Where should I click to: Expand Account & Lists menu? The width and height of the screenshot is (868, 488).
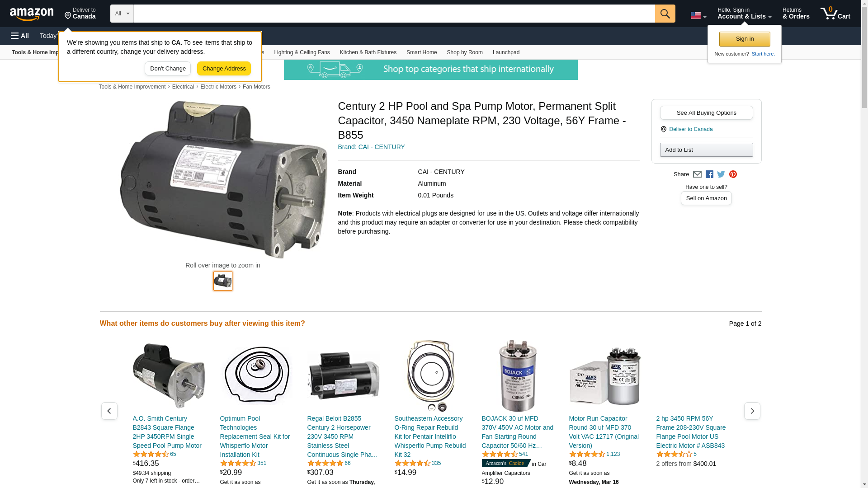click(x=744, y=13)
